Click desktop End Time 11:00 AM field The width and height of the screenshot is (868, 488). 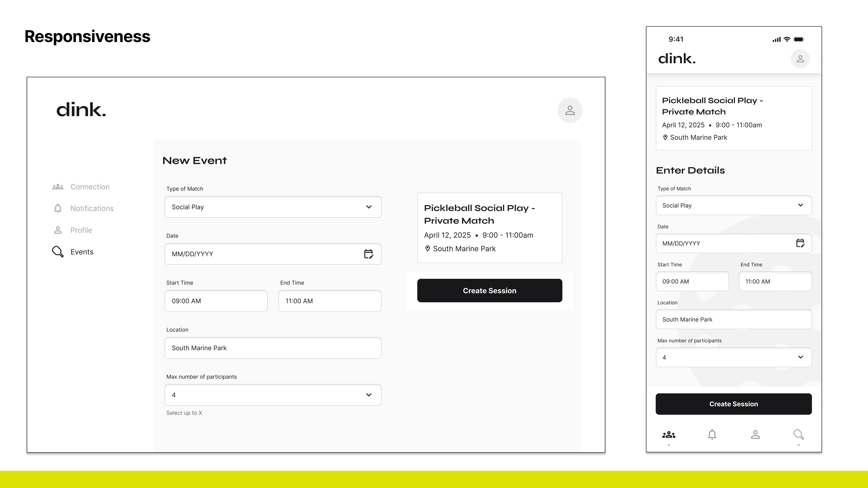(330, 301)
